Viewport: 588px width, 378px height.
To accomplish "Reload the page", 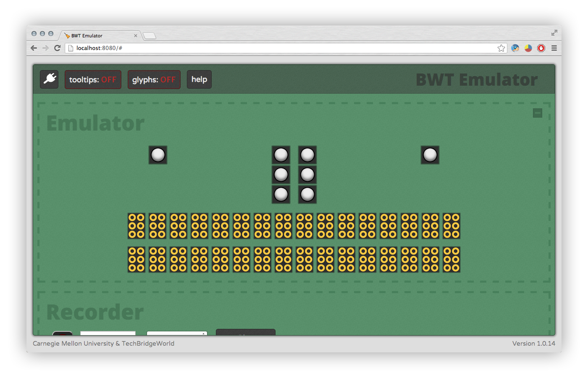I will [58, 48].
